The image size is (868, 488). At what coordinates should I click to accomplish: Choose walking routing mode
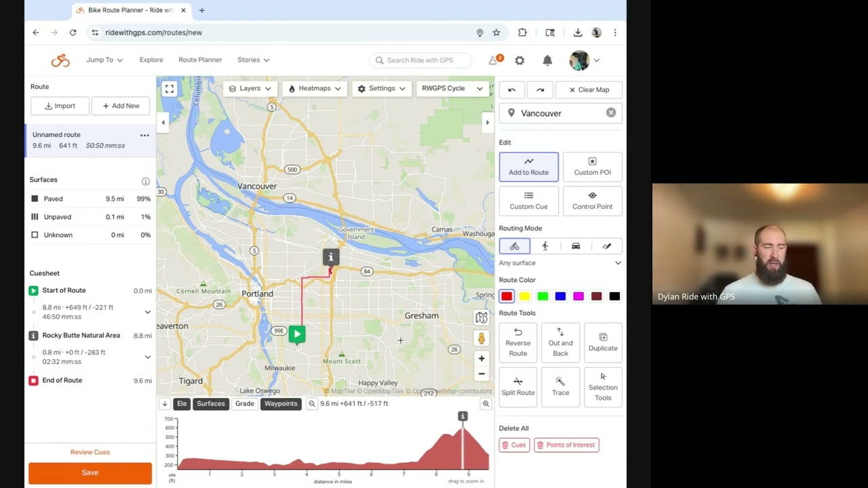click(545, 246)
